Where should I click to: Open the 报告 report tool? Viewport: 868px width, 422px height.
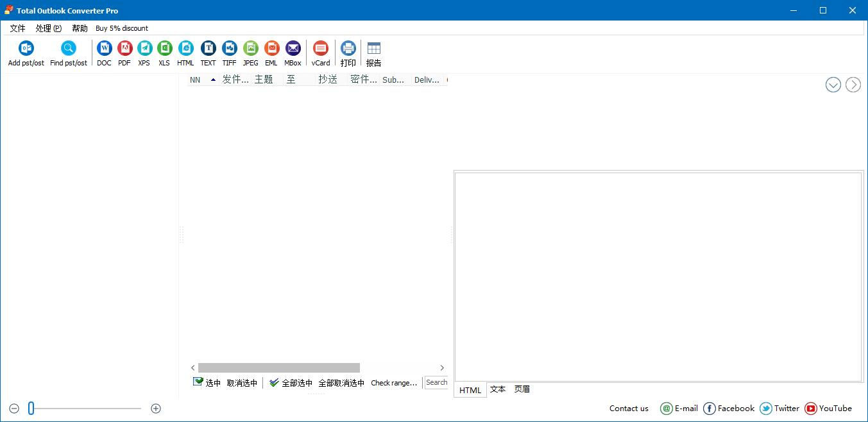point(373,53)
